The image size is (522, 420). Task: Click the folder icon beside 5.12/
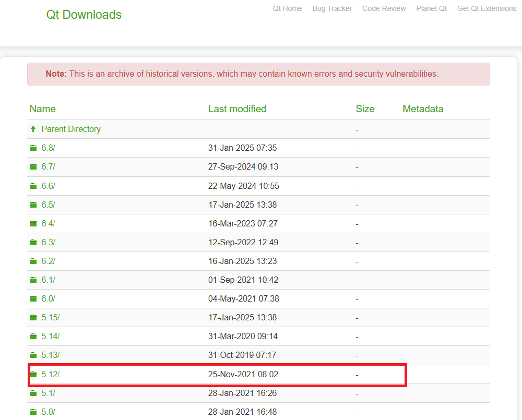(33, 375)
